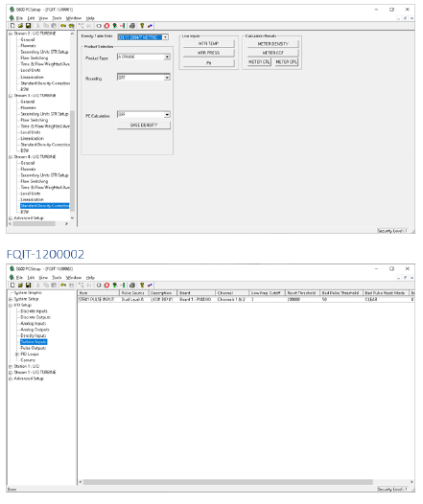Select Density Inputs tree item

click(x=34, y=335)
